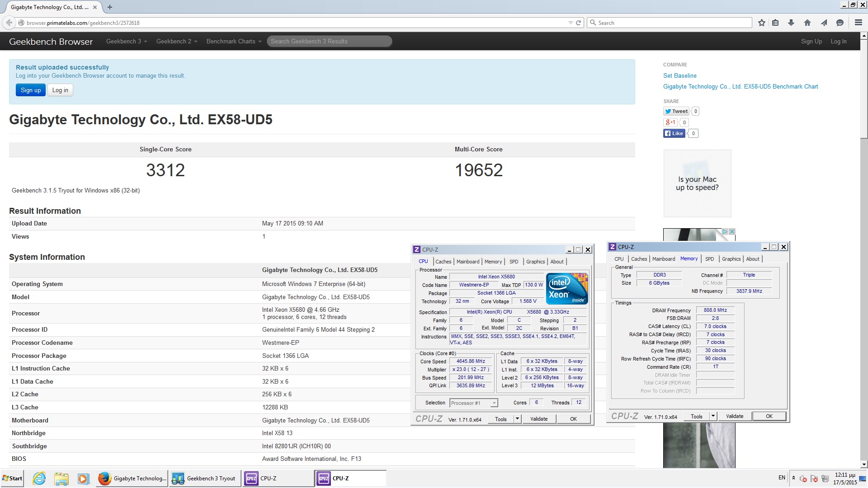Click the blue Sign up button

31,90
